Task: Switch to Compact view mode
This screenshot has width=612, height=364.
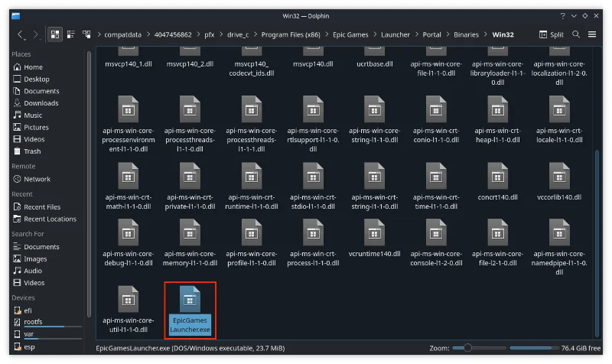Action: tap(71, 34)
